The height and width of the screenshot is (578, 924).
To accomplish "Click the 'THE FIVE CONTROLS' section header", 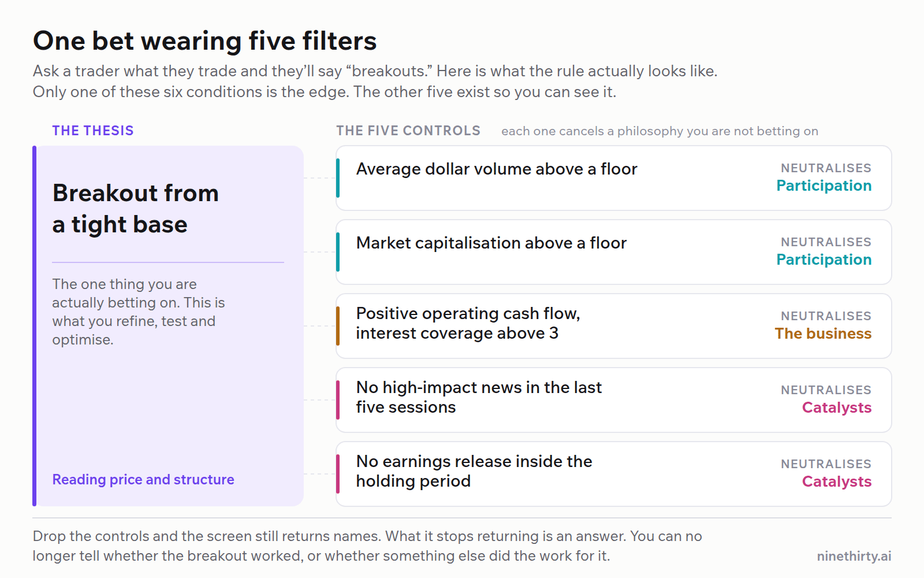I will pyautogui.click(x=408, y=131).
